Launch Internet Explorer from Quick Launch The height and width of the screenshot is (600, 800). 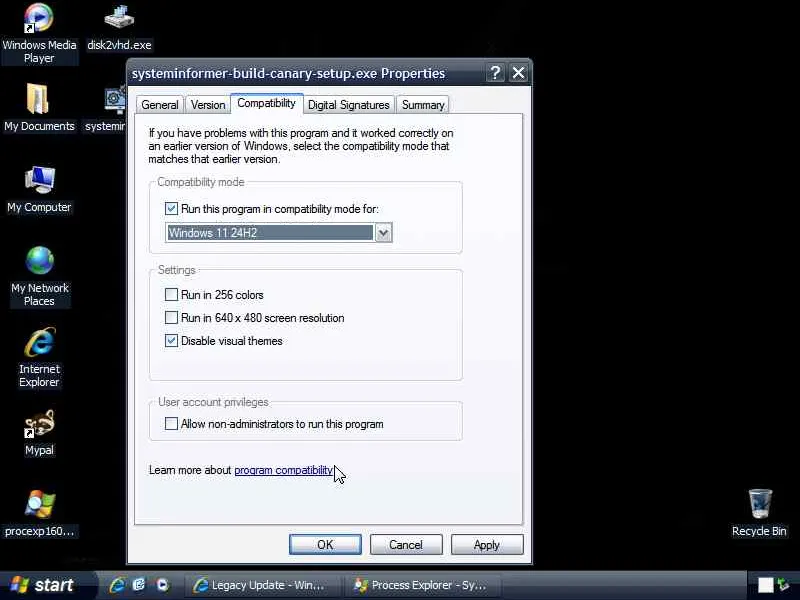point(117,585)
